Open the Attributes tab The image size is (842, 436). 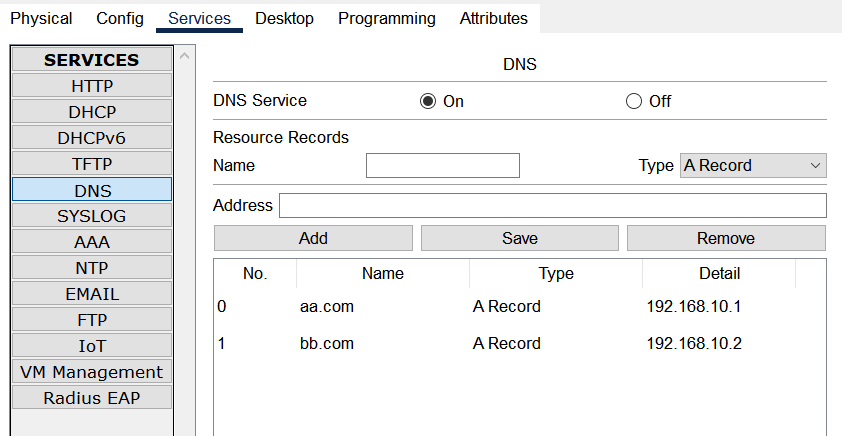(493, 18)
